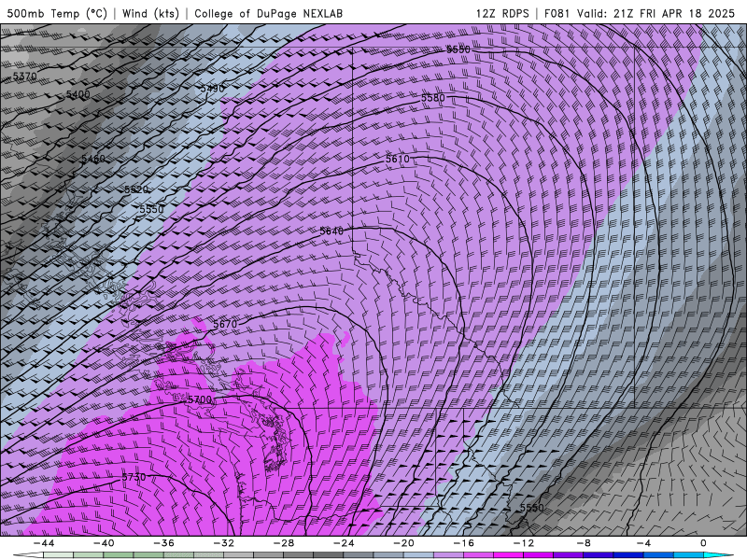This screenshot has width=747, height=560.
Task: Click the '500mb Temp (°C)' title text
Action: pos(57,13)
